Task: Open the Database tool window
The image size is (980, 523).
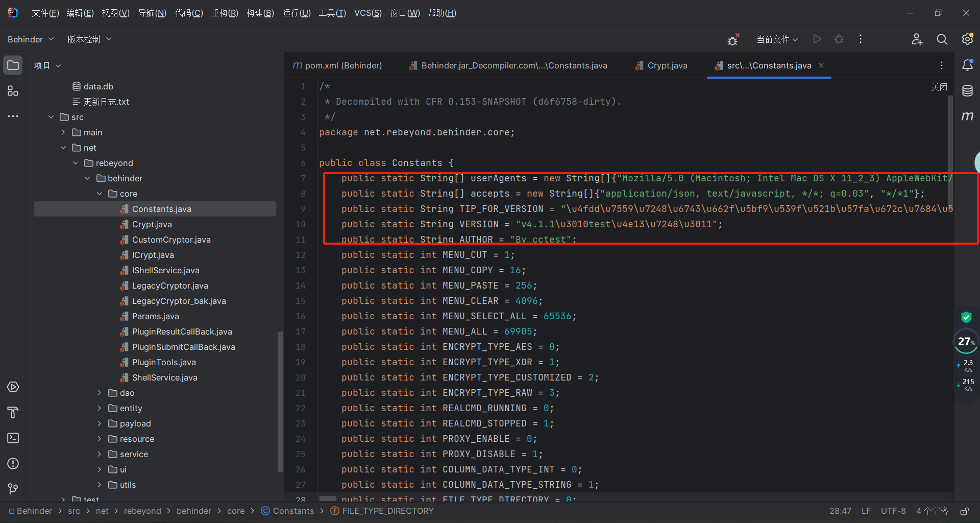Action: coord(967,91)
